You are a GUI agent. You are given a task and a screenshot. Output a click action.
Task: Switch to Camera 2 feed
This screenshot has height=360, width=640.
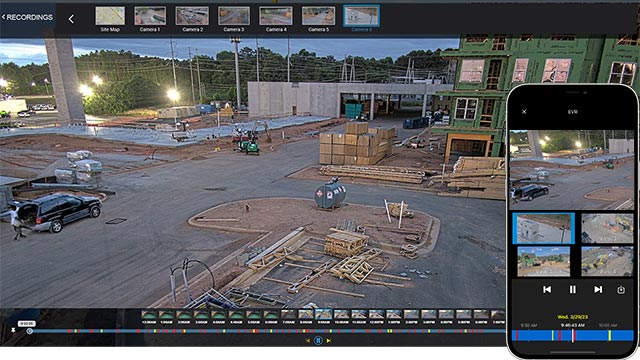192,16
